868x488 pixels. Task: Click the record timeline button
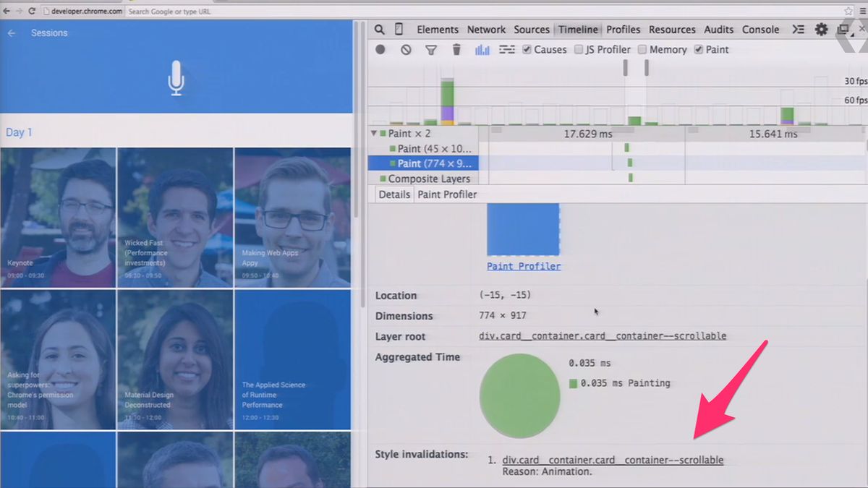pos(380,50)
